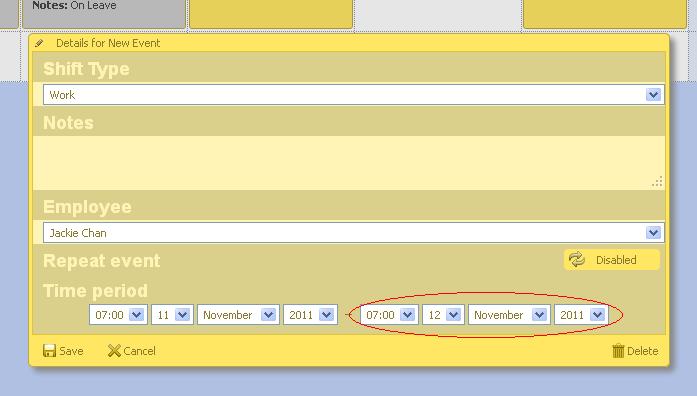The height and width of the screenshot is (396, 697).
Task: Open the Employee dropdown showing Jackie Chan
Action: (x=353, y=232)
